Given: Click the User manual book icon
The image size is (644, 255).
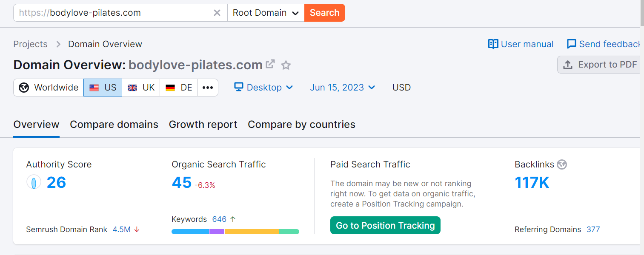Looking at the screenshot, I should click(493, 44).
